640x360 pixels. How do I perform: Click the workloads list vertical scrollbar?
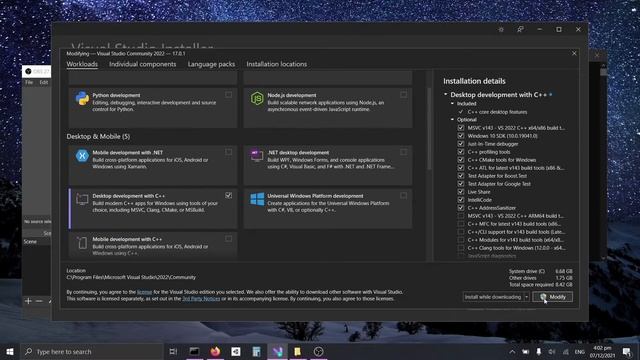point(429,129)
